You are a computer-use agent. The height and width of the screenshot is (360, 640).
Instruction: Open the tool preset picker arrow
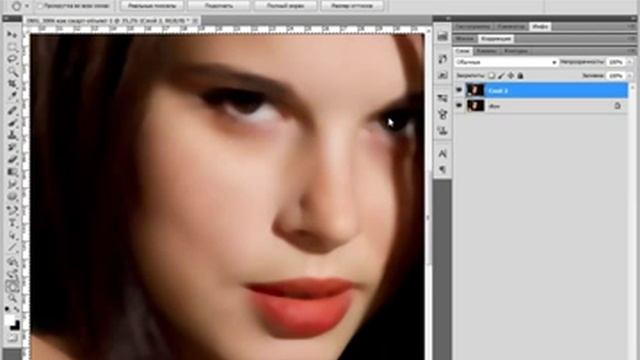[x=27, y=6]
